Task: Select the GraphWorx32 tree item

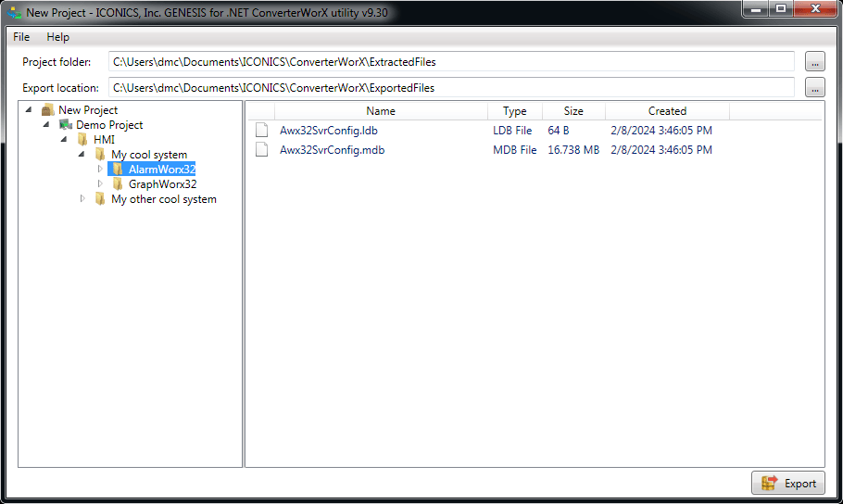Action: point(162,184)
